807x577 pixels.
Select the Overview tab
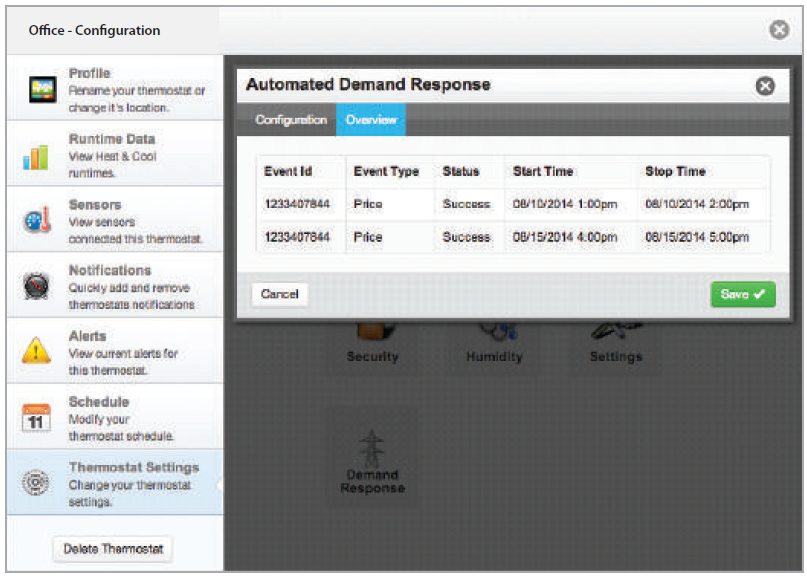pyautogui.click(x=371, y=120)
